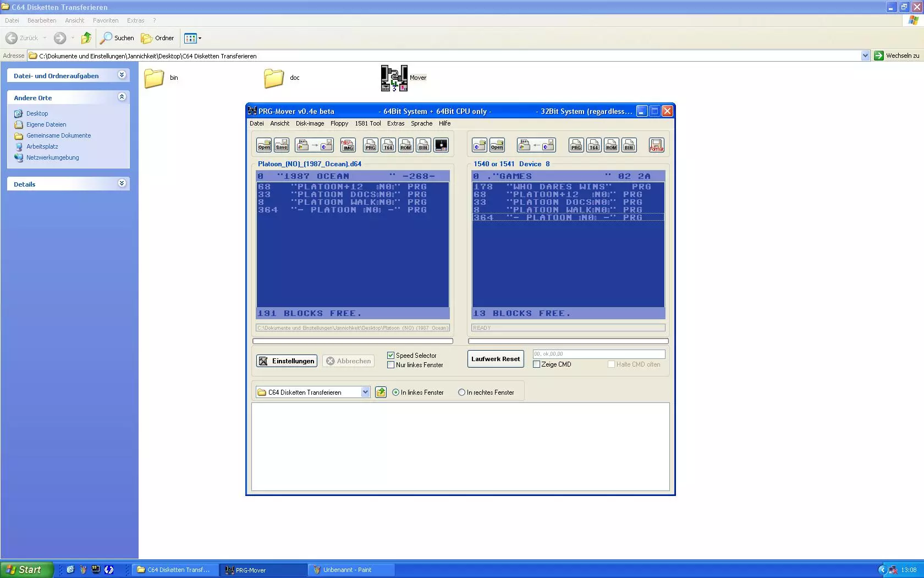
Task: Click the right panel Open icon
Action: [x=497, y=145]
